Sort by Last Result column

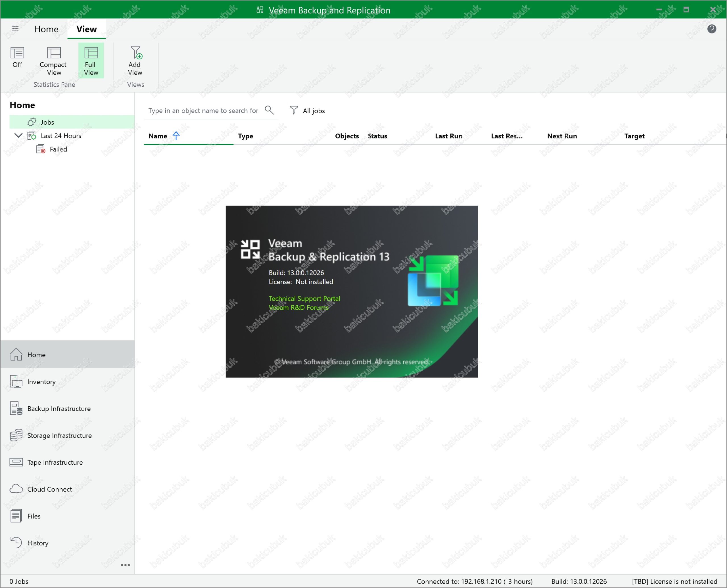tap(507, 136)
